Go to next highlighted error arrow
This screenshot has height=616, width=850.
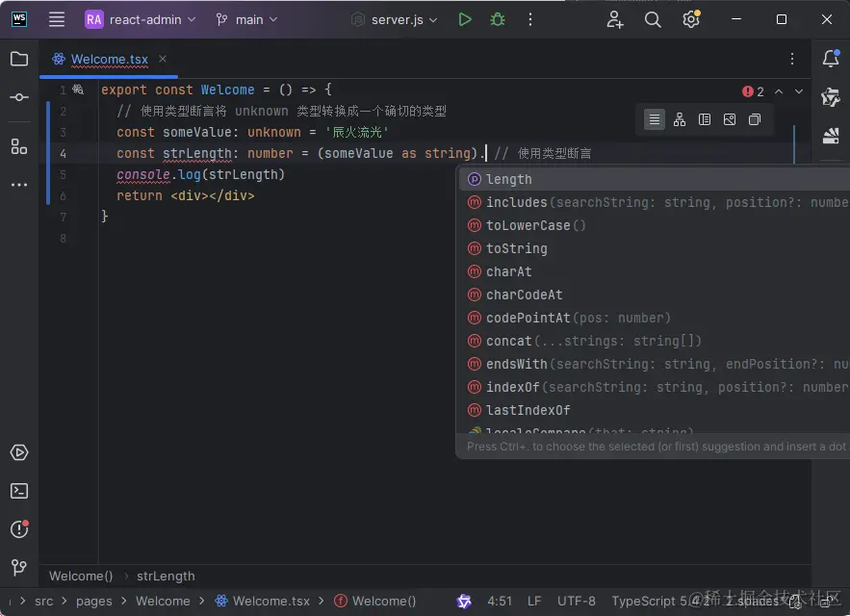click(x=799, y=91)
